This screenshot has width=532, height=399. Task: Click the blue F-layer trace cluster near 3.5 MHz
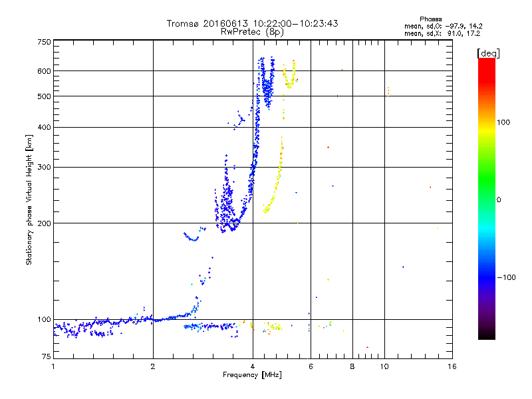[x=227, y=203]
